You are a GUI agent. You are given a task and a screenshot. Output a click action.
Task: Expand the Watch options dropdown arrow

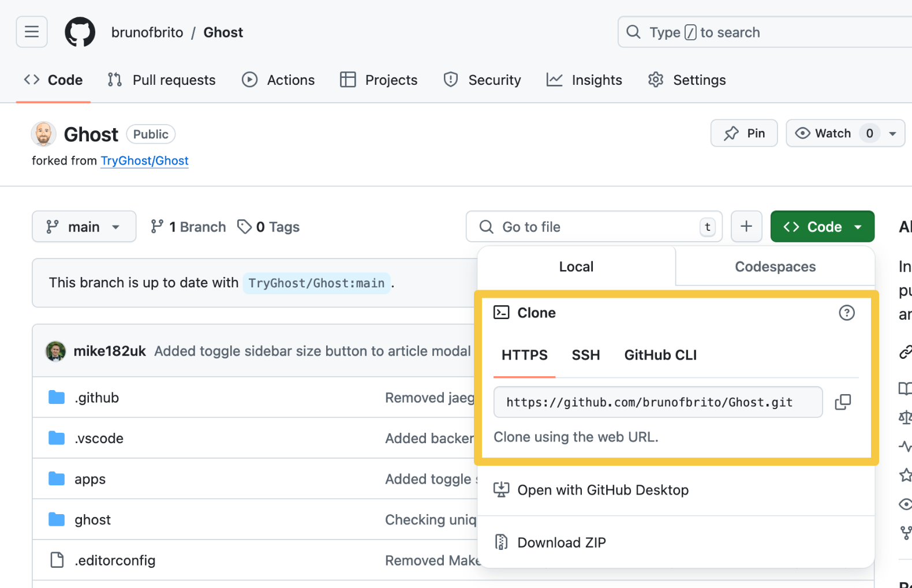pos(892,133)
